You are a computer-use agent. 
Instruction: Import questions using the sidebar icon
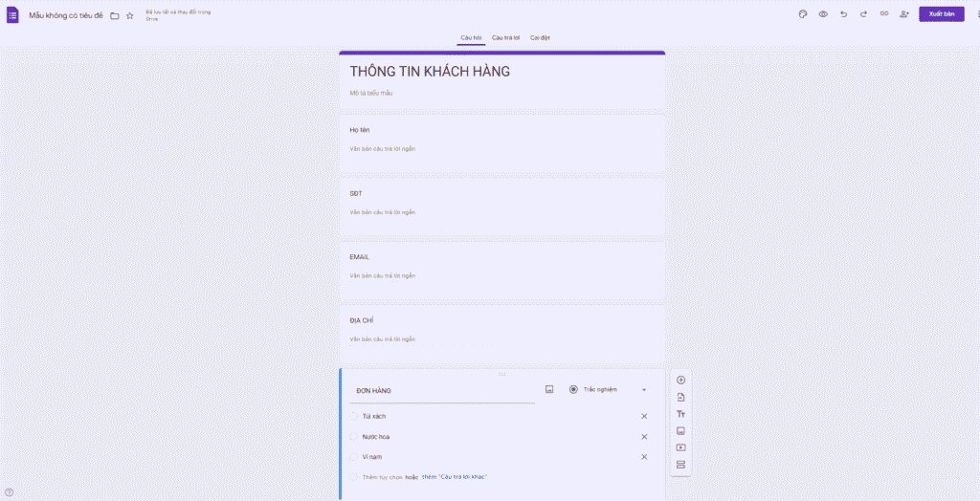coord(681,398)
